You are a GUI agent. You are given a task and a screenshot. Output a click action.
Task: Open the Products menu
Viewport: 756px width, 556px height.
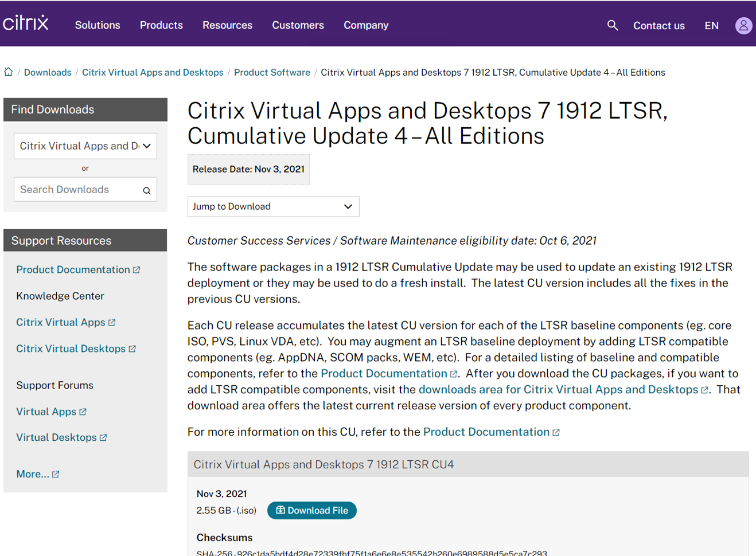pos(161,25)
